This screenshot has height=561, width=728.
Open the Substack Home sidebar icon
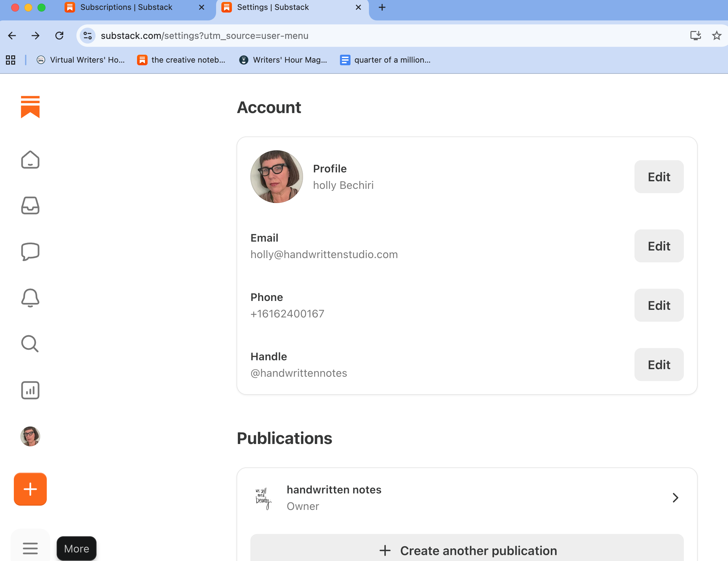[30, 160]
